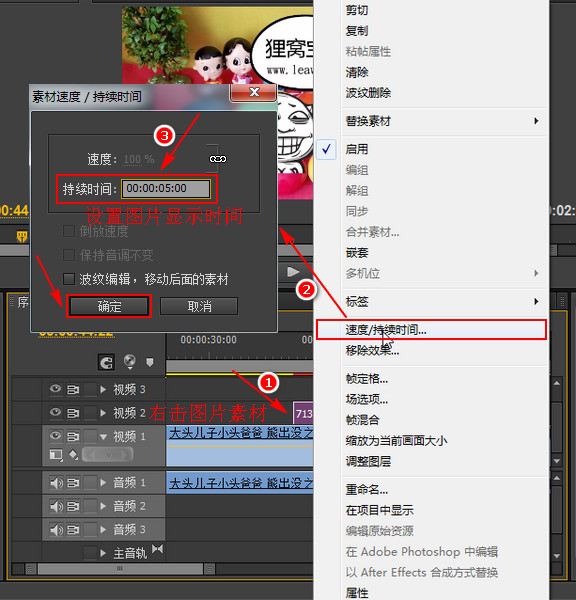Click the DVD marker globe icon in timeline
Image resolution: width=576 pixels, height=600 pixels.
click(130, 361)
